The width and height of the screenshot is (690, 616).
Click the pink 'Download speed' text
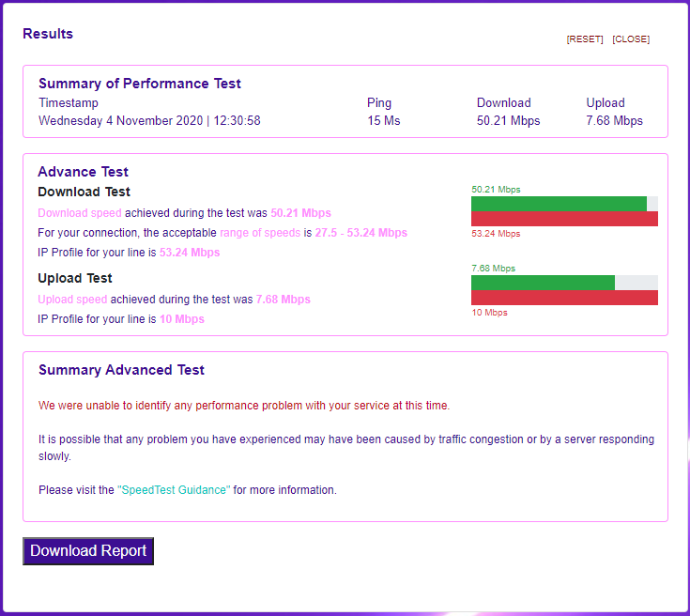pos(80,213)
